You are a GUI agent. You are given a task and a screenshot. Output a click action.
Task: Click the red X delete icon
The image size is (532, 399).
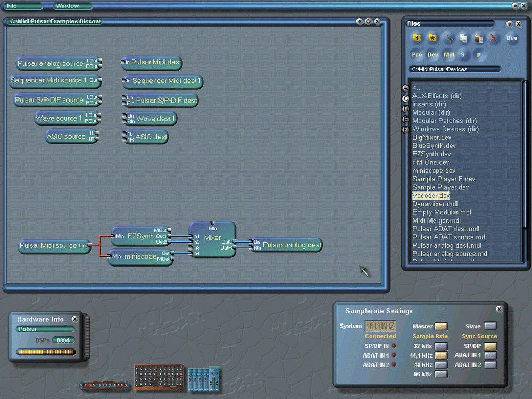tap(493, 38)
